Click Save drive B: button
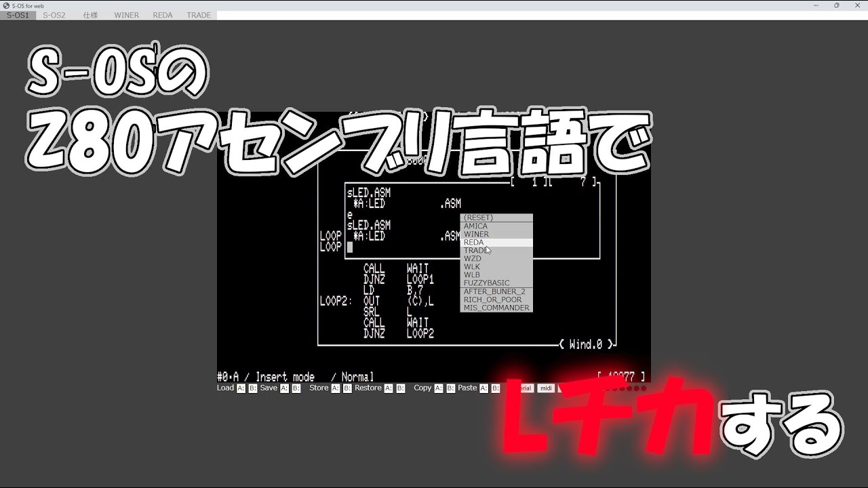Screen dimensions: 868x488 point(296,388)
